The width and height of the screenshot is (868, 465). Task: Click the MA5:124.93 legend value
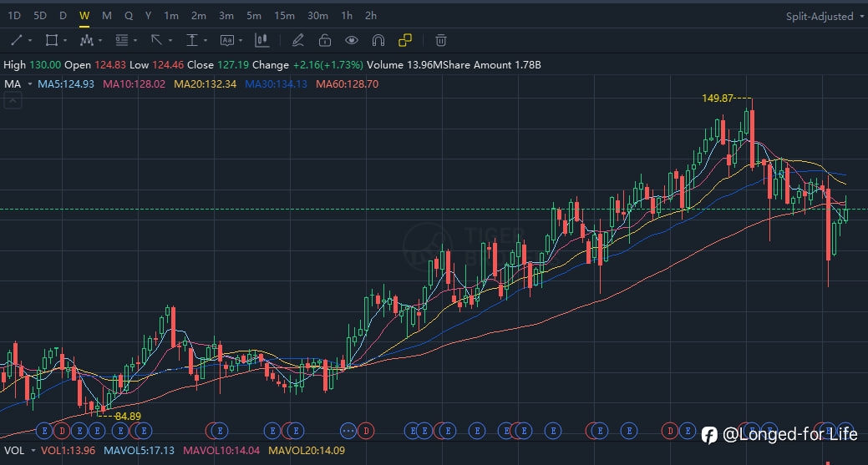66,84
